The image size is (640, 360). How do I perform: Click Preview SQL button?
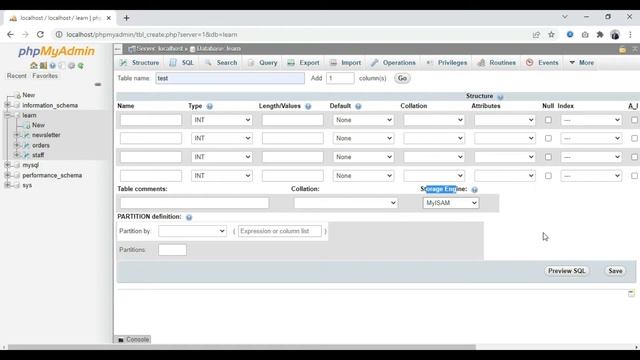(x=567, y=271)
